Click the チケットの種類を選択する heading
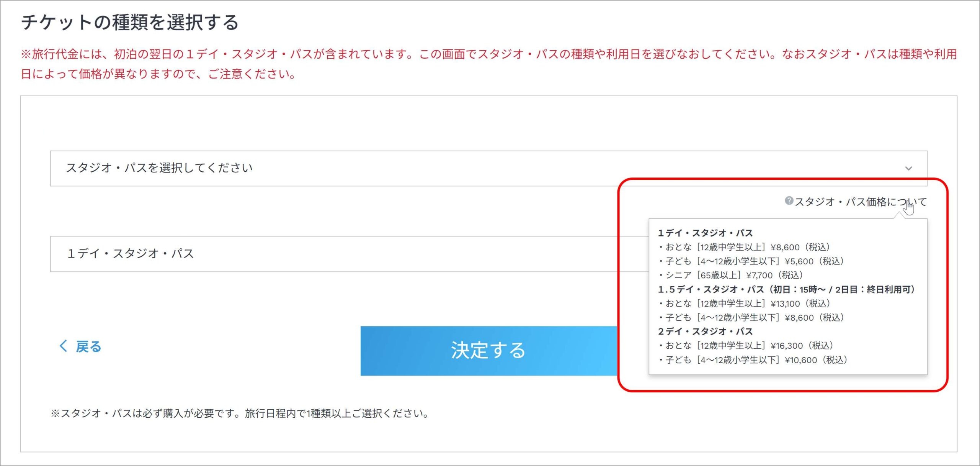 (x=130, y=22)
